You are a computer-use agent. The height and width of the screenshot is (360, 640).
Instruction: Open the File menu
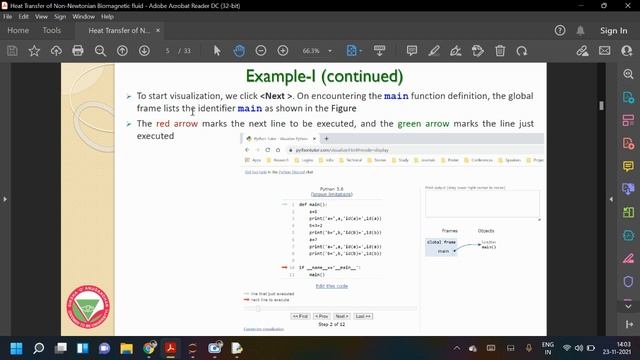point(8,17)
